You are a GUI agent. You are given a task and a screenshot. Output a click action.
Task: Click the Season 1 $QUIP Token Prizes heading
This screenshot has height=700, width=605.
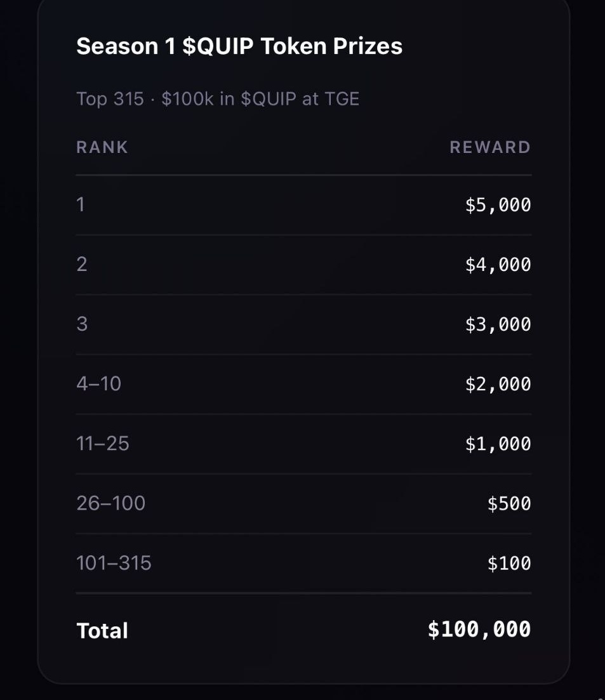(x=239, y=46)
